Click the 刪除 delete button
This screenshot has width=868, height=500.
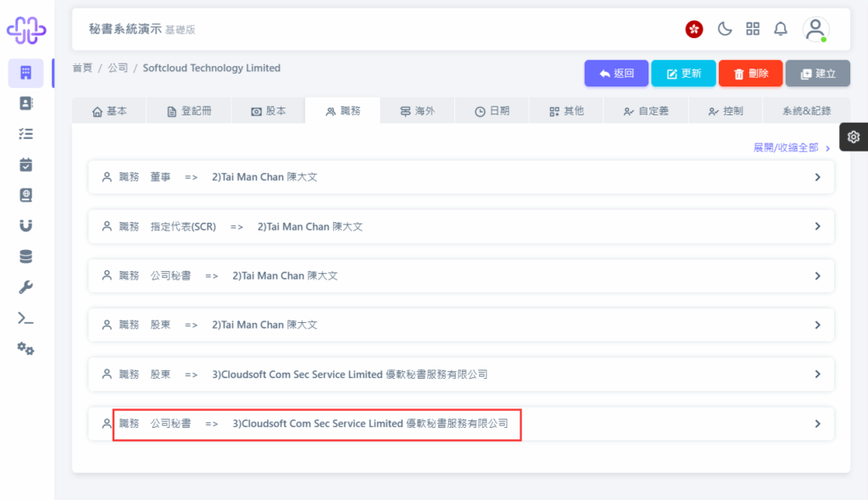pos(751,73)
